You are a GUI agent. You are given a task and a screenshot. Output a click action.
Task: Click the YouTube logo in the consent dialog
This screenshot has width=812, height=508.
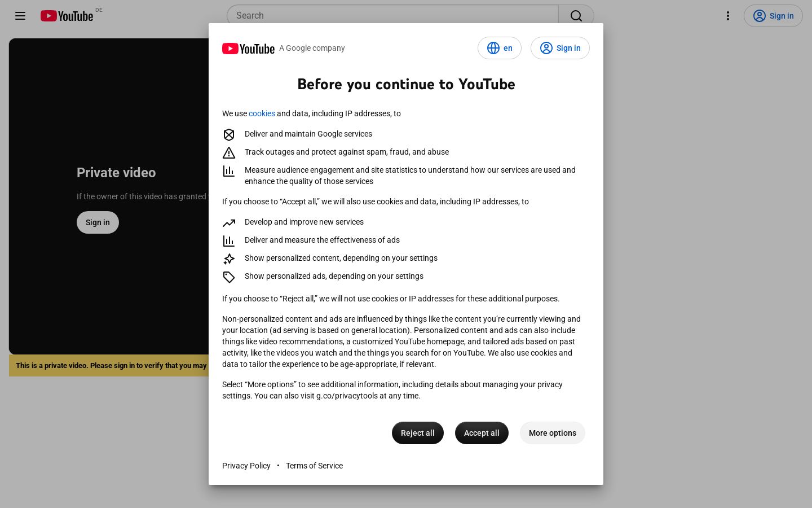coord(248,49)
